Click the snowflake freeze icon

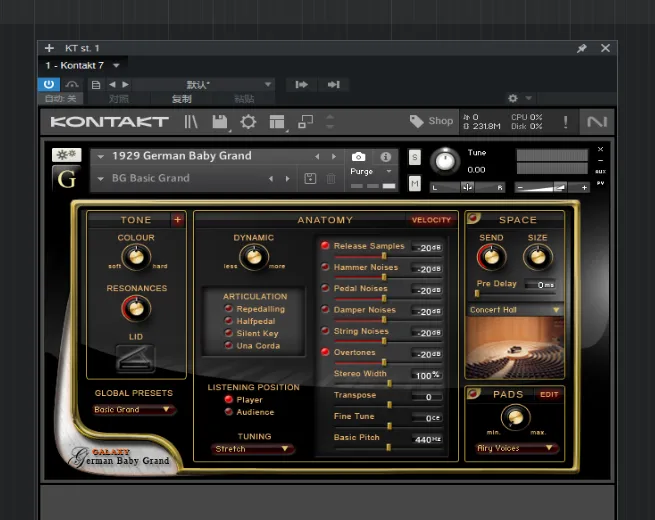(x=66, y=155)
